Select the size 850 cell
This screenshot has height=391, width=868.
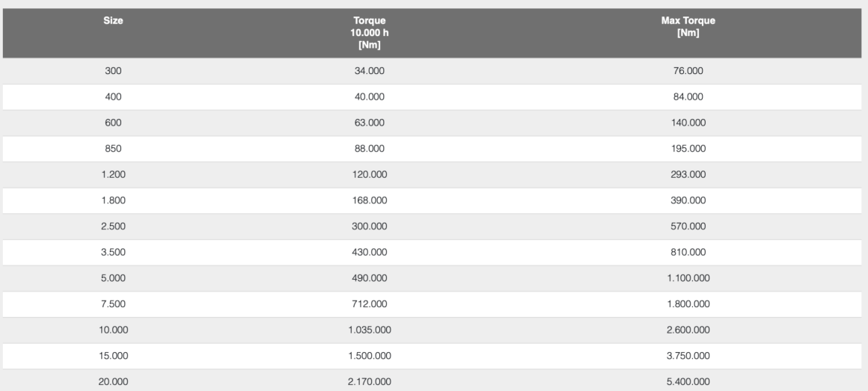click(x=113, y=149)
